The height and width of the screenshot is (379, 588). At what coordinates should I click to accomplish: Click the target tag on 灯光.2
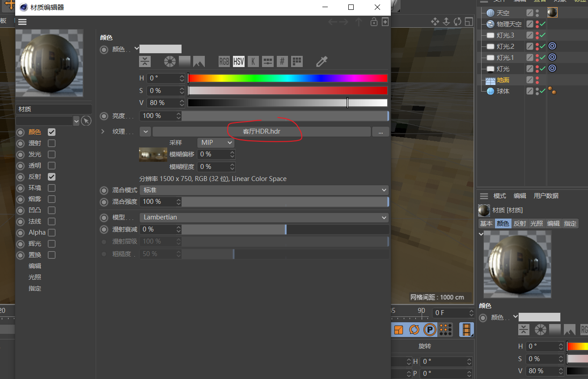pyautogui.click(x=552, y=46)
